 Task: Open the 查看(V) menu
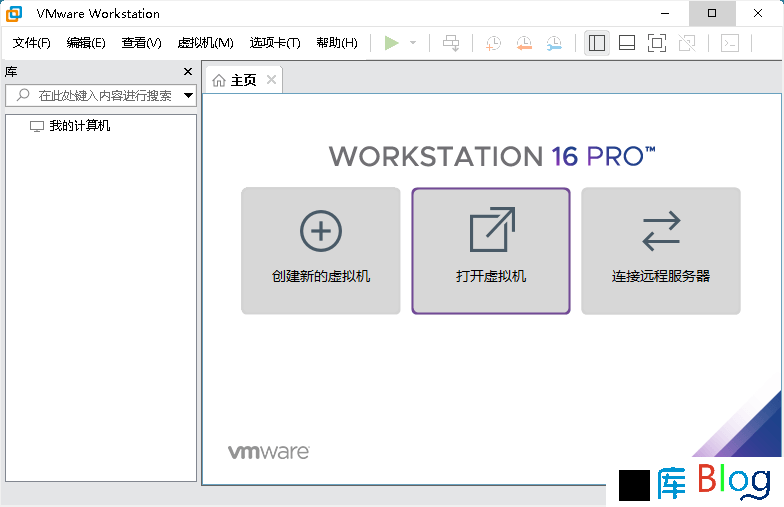[x=142, y=43]
